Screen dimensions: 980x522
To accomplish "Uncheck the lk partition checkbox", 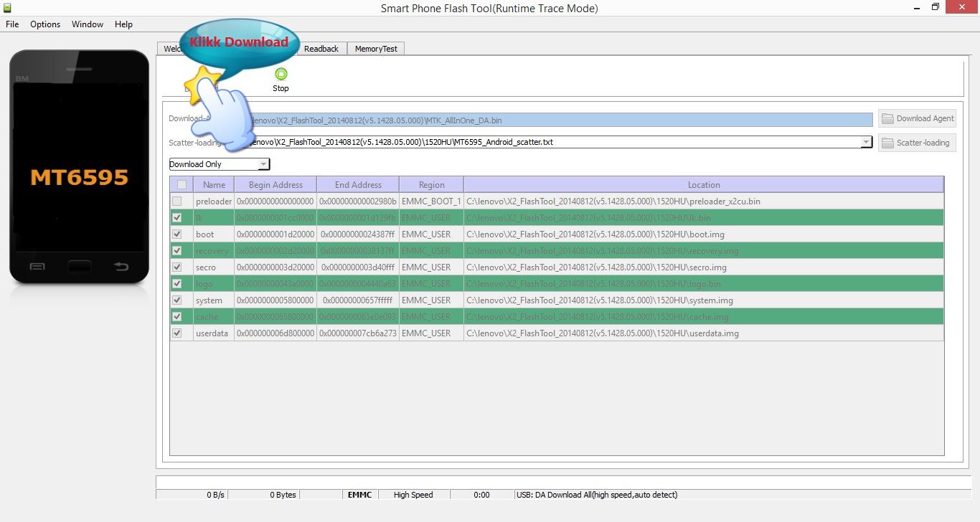I will coord(176,218).
